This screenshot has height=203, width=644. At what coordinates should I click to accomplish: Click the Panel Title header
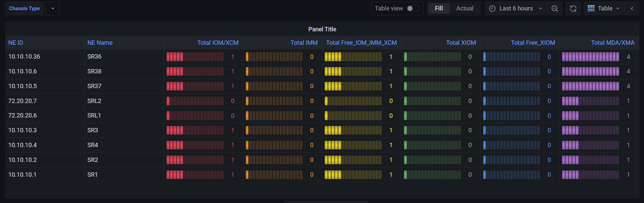pos(322,29)
